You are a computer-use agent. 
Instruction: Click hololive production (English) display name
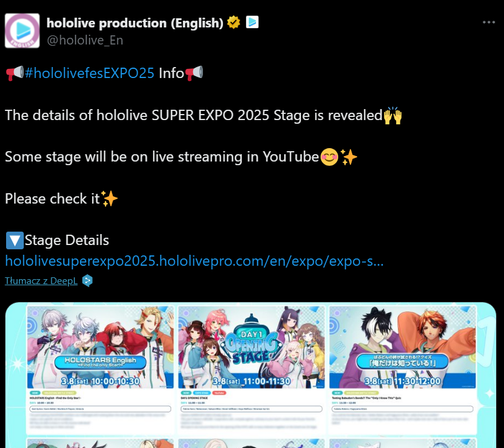pyautogui.click(x=135, y=23)
